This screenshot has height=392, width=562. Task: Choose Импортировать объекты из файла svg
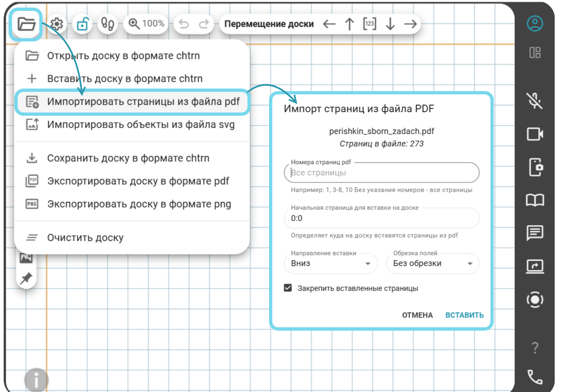[132, 125]
